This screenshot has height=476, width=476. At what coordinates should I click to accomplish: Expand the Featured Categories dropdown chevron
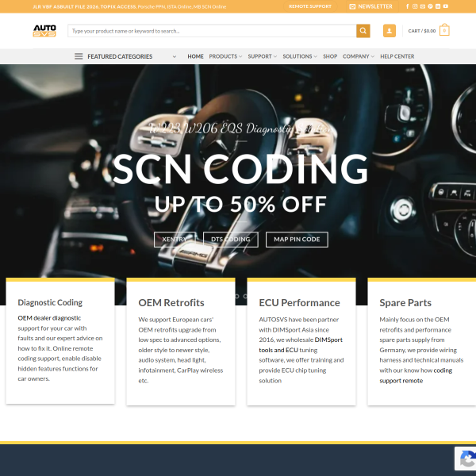[175, 56]
